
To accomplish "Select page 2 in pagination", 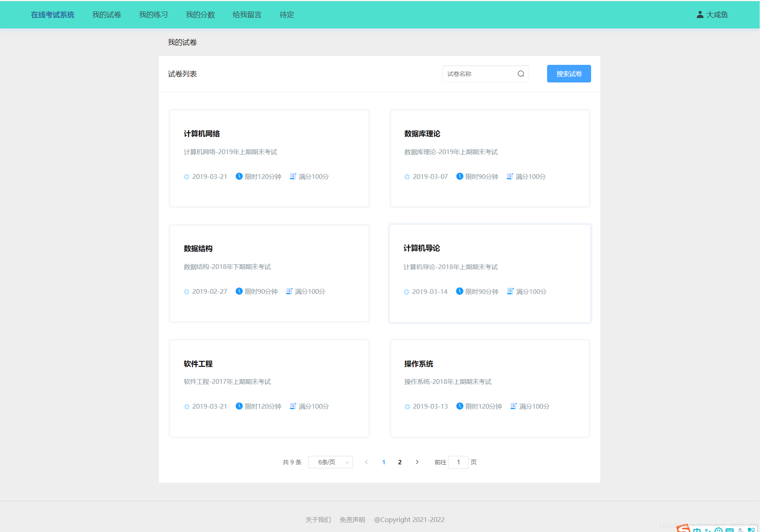I will tap(400, 462).
